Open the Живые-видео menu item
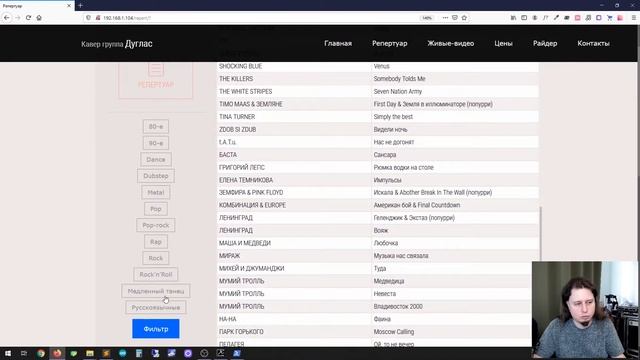640x360 pixels. [x=451, y=43]
